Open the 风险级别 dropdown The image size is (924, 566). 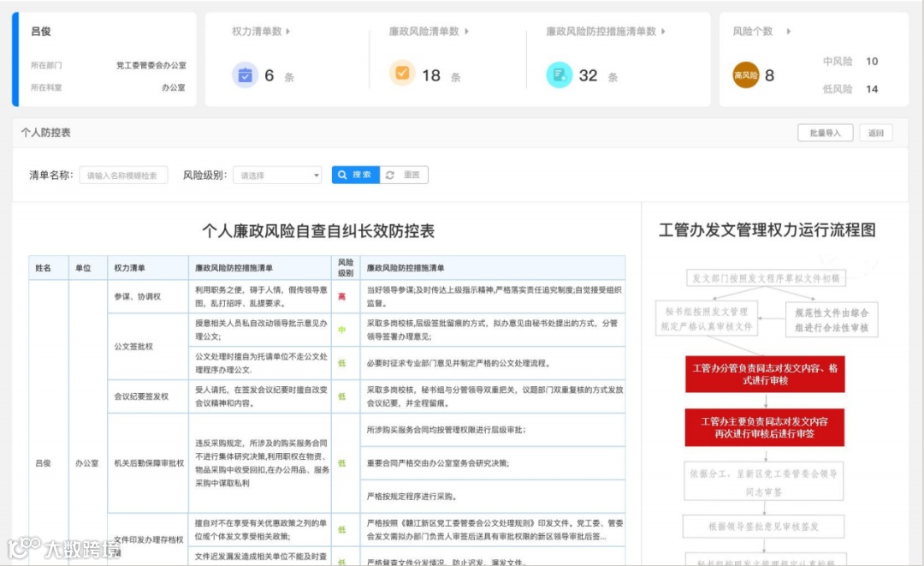pos(277,175)
